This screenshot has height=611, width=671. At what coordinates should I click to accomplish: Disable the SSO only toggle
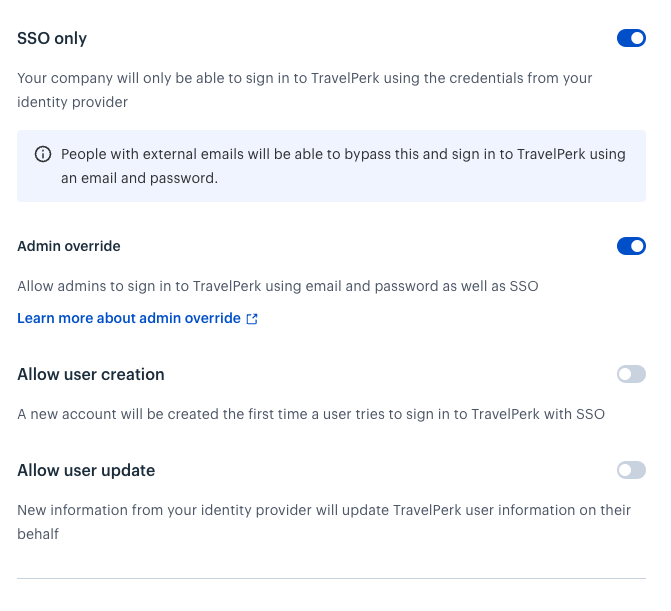click(x=631, y=38)
